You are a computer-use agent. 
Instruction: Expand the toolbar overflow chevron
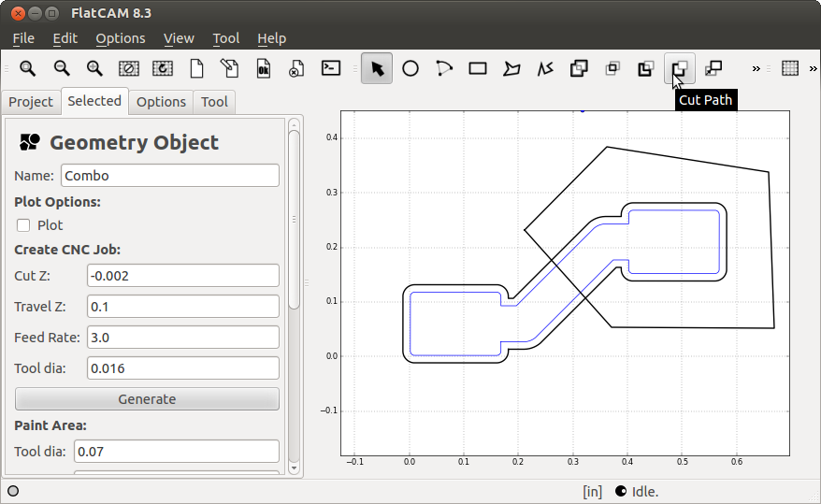pos(756,68)
